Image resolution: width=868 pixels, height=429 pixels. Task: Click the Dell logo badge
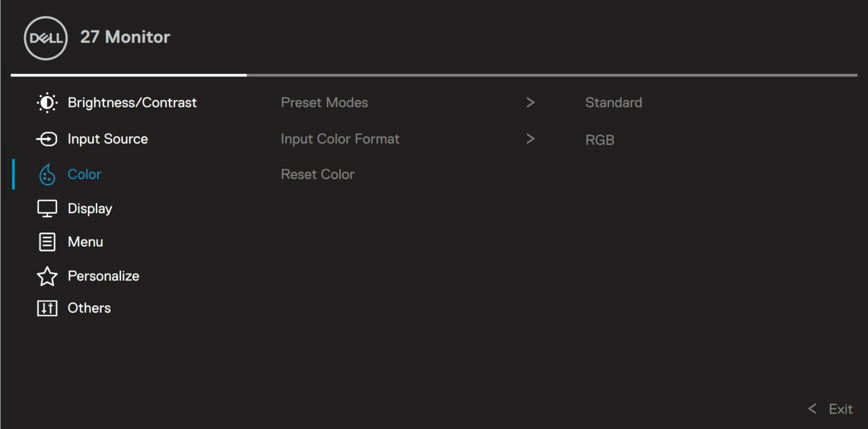(x=45, y=37)
